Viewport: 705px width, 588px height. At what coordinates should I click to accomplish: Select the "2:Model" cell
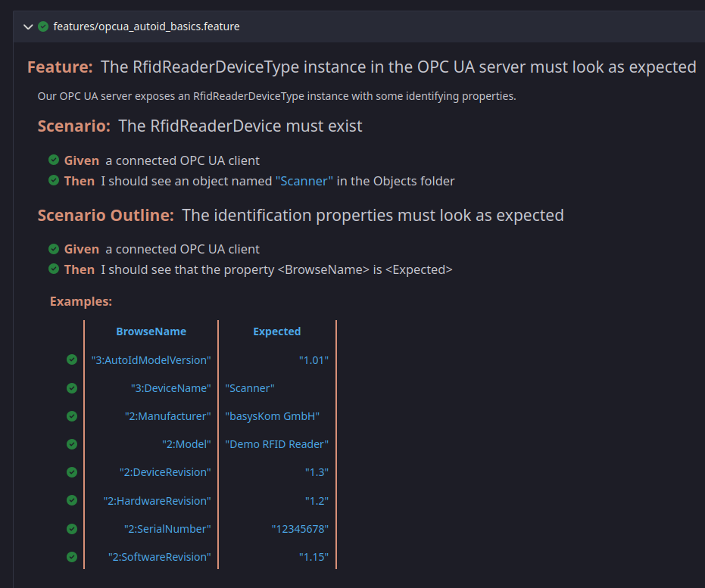(186, 444)
